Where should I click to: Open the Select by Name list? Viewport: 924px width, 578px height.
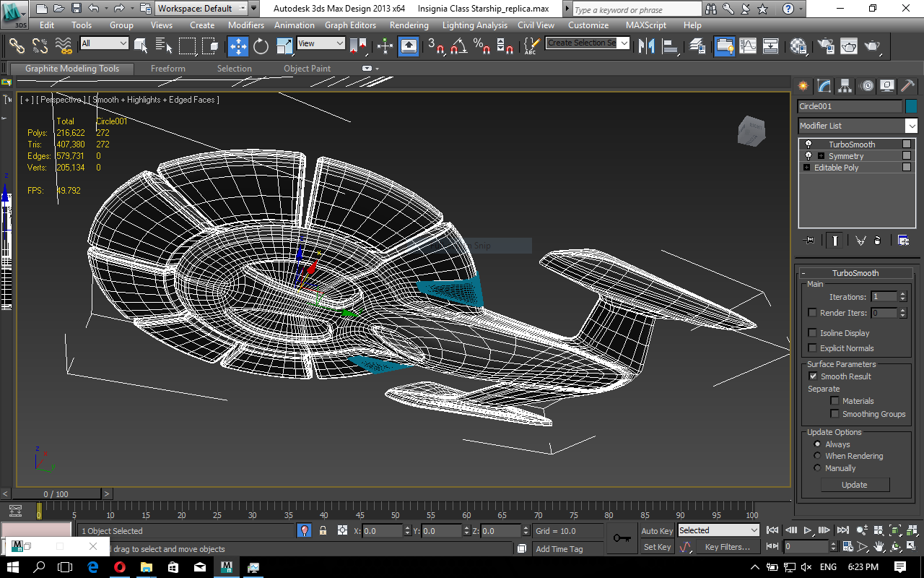coord(163,46)
